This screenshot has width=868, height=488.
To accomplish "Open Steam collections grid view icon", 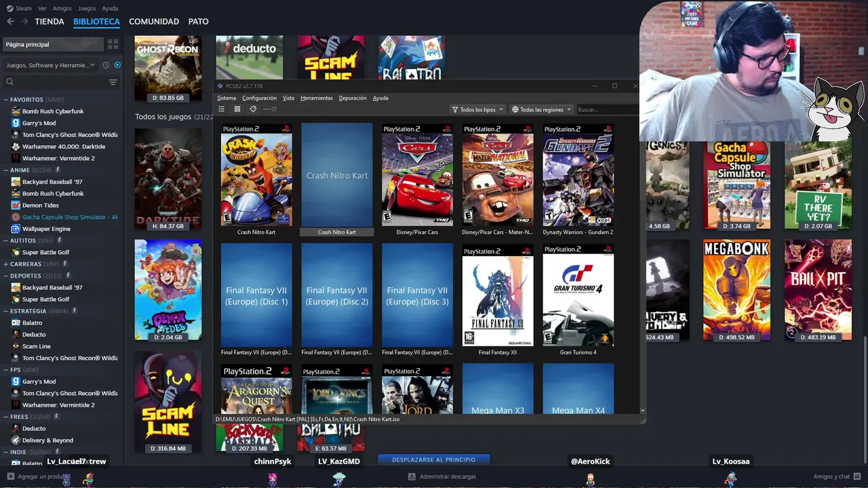I will [x=113, y=44].
